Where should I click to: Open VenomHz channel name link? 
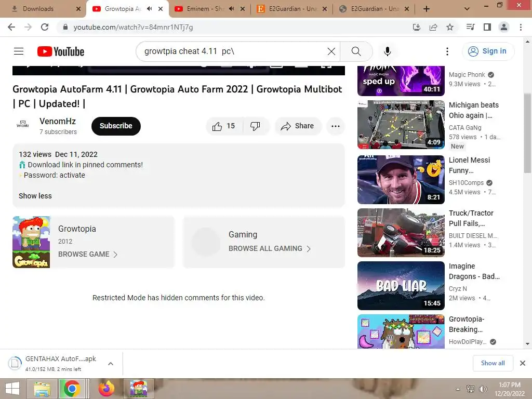tap(58, 121)
